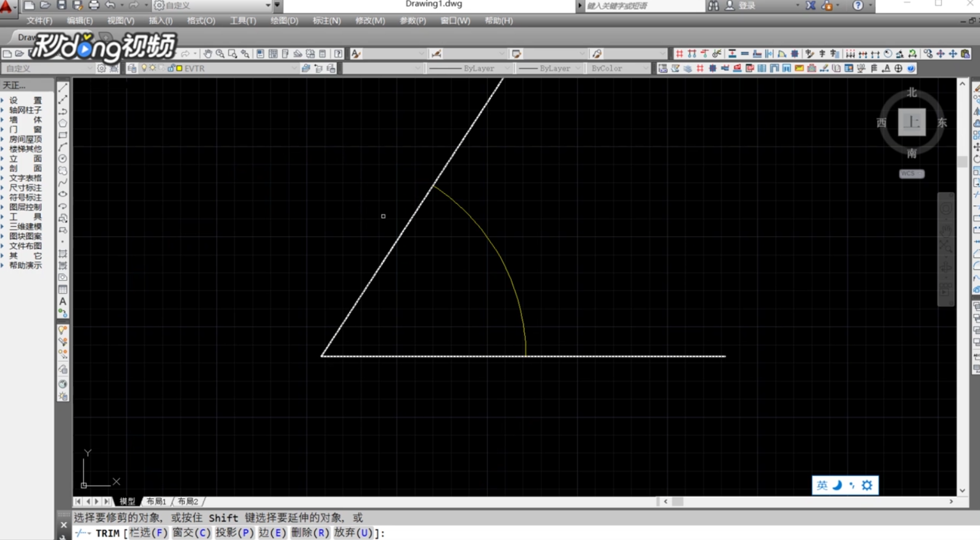Image resolution: width=980 pixels, height=540 pixels.
Task: Select the Table tool in draw toolbar
Action: 63,290
